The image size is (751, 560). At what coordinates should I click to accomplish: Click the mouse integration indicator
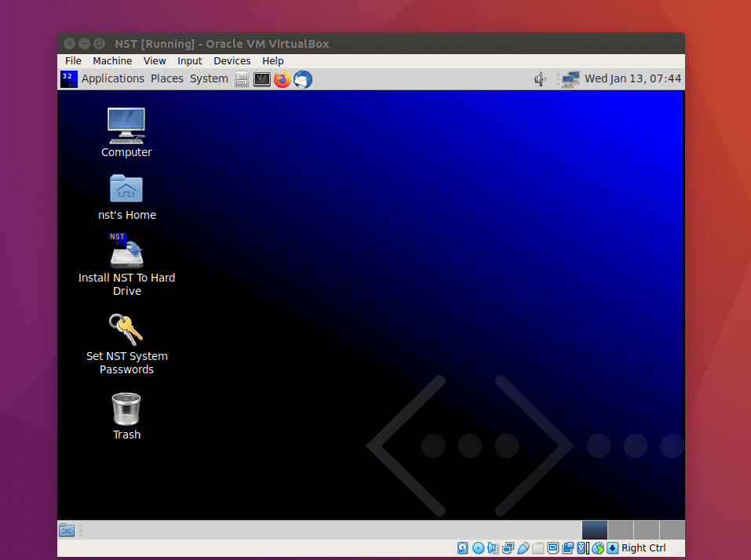pyautogui.click(x=598, y=548)
